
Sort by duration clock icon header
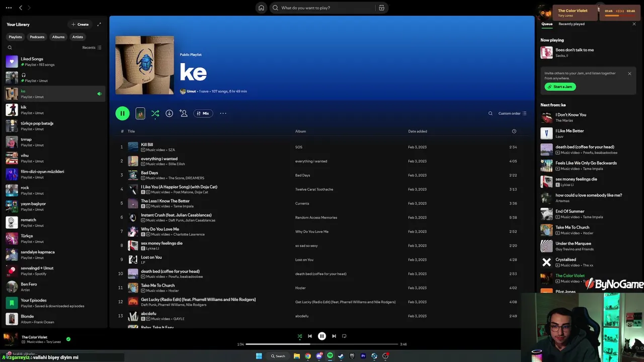click(514, 131)
